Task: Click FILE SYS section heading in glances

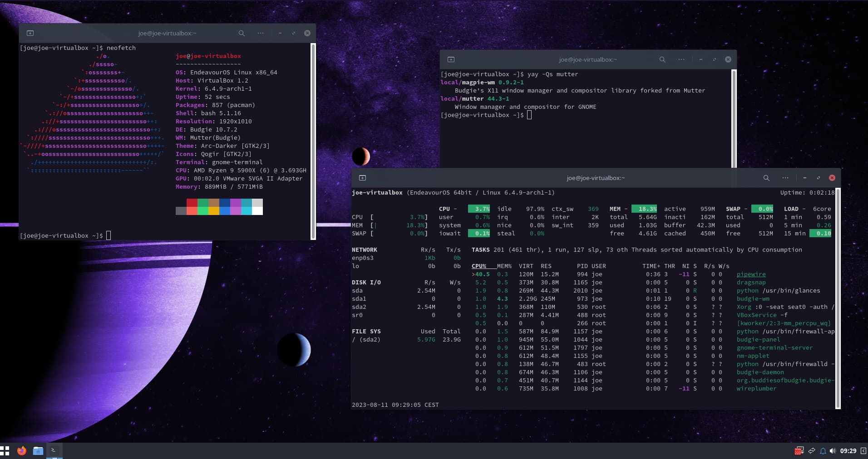Action: point(366,332)
